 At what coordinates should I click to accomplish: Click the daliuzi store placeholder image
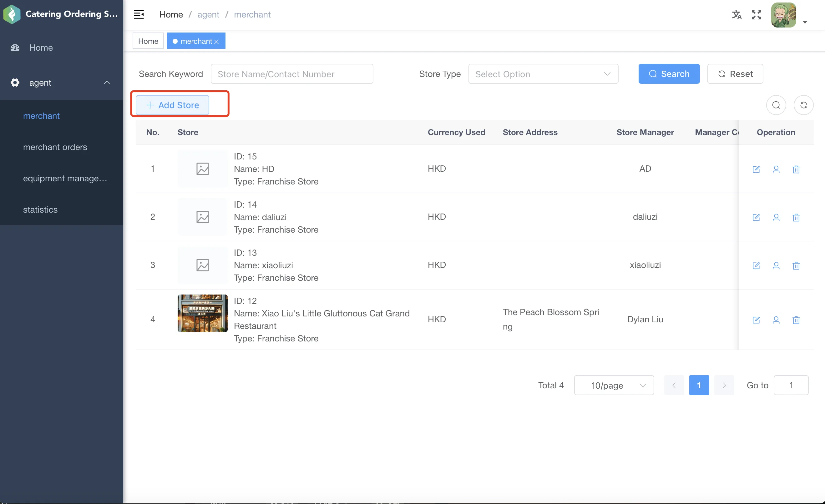point(203,217)
